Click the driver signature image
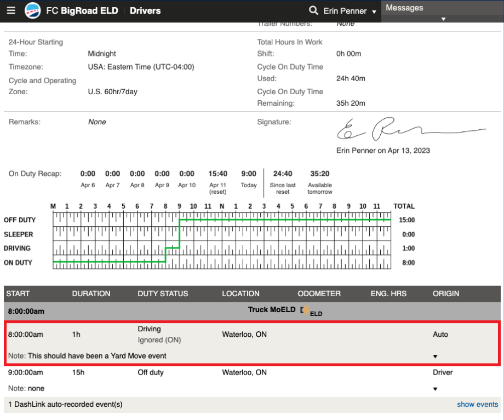This screenshot has height=420, width=504. pos(411,129)
